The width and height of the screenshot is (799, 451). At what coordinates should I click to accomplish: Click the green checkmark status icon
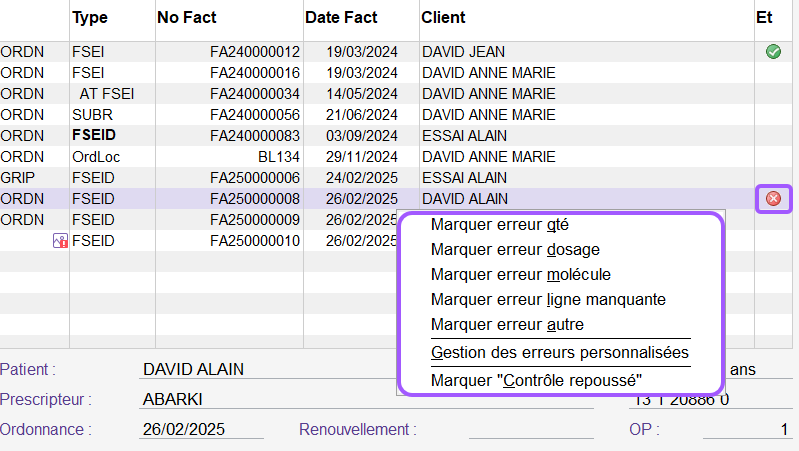pyautogui.click(x=773, y=51)
